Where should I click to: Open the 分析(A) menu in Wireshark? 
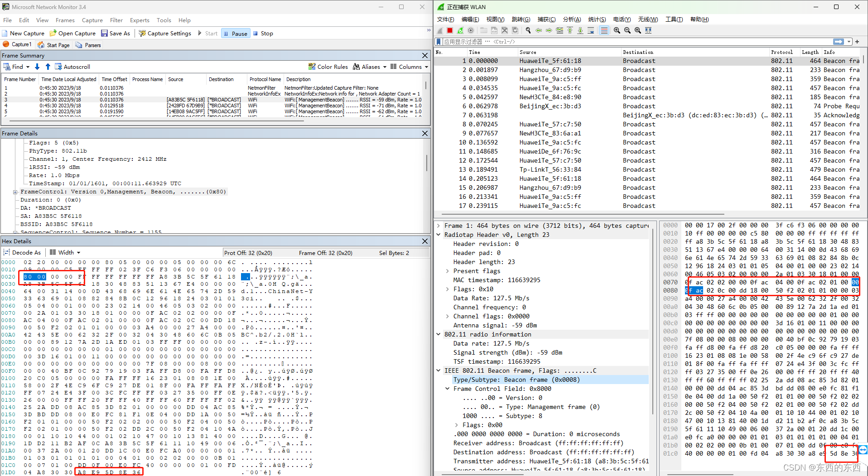point(572,19)
